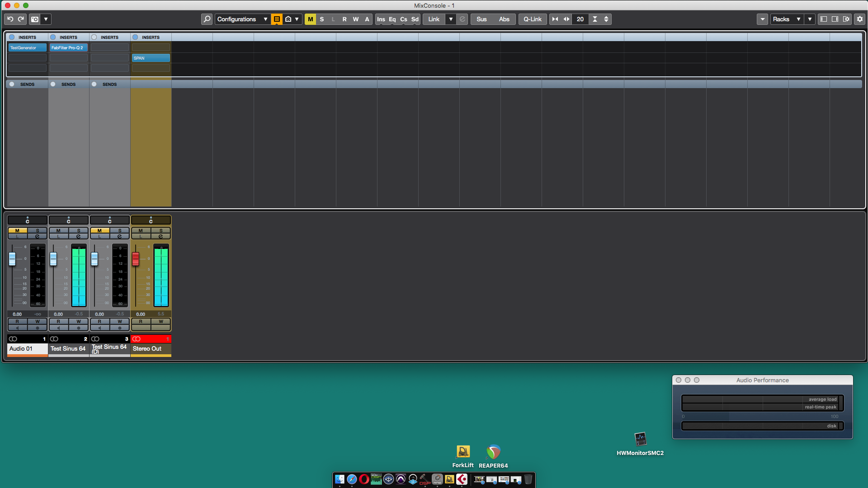Open the channel search magnifier

pyautogui.click(x=207, y=19)
